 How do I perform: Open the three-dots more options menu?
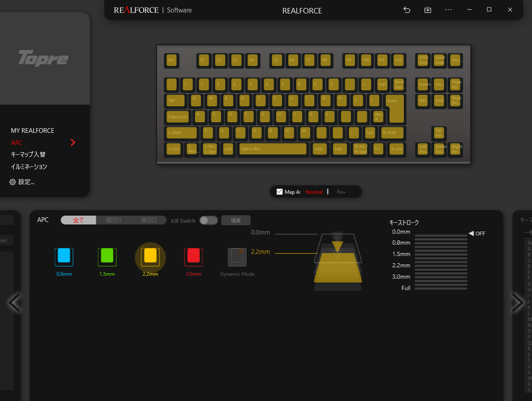pos(448,10)
